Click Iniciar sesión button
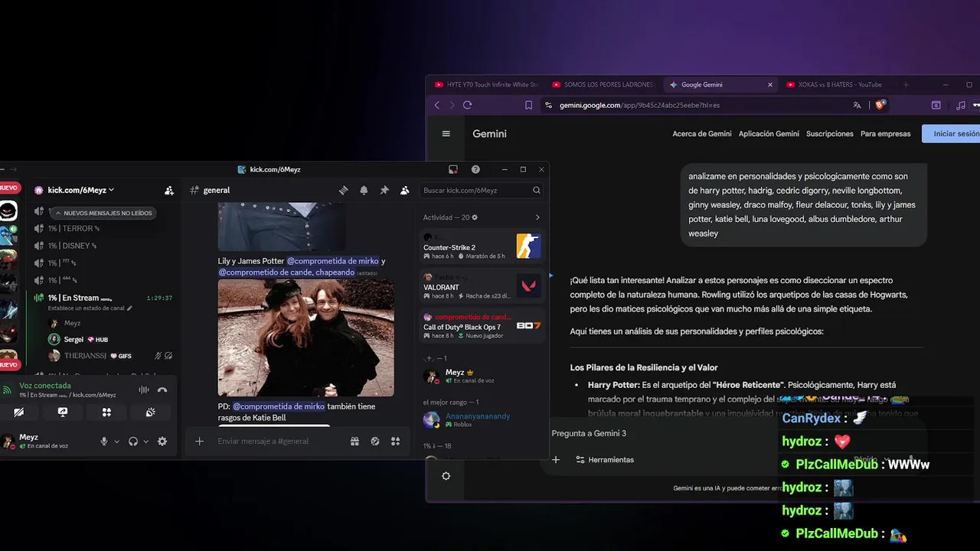This screenshot has width=980, height=551. pyautogui.click(x=952, y=133)
